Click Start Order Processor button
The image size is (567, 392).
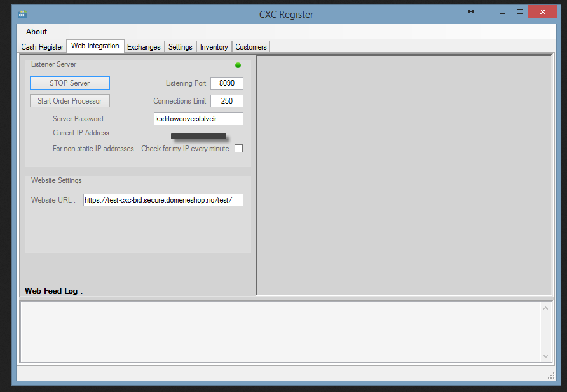tap(70, 101)
